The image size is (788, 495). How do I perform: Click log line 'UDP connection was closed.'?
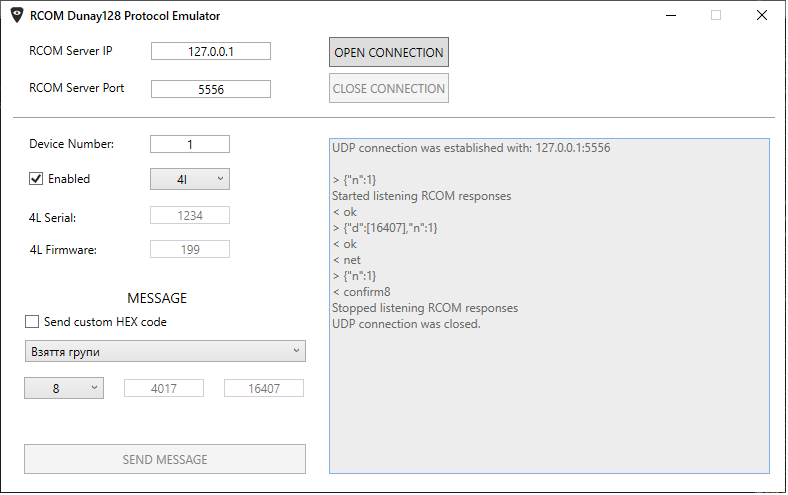[x=407, y=324]
